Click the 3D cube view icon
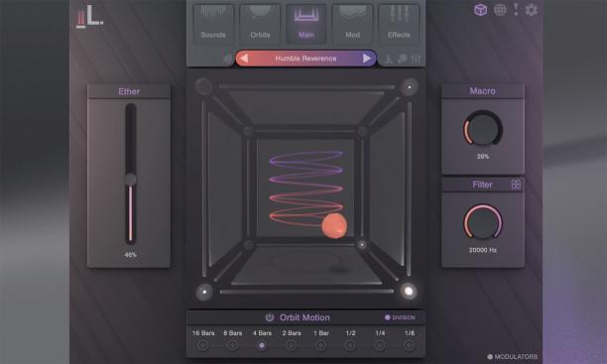Viewport: 607px width, 364px height. pyautogui.click(x=480, y=10)
